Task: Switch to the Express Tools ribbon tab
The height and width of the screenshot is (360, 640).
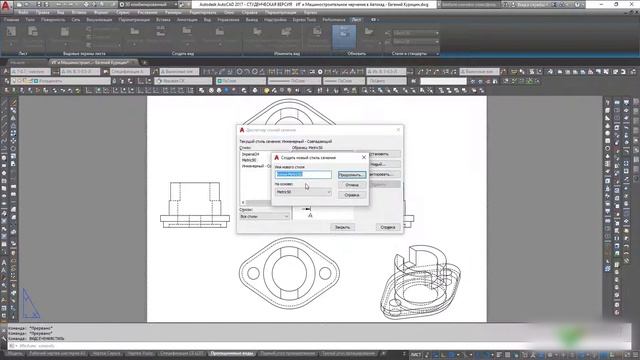Action: pyautogui.click(x=304, y=20)
